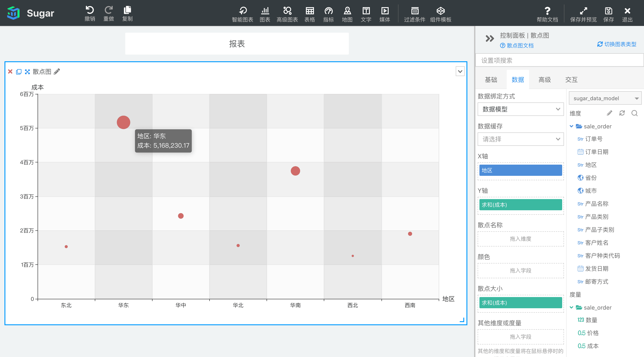
Task: Open the 帮助文档 help docs
Action: pyautogui.click(x=547, y=14)
